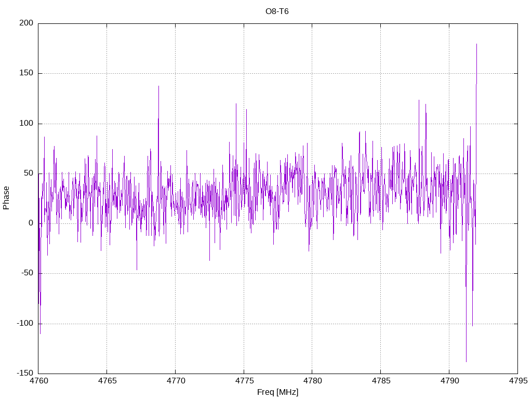The width and height of the screenshot is (532, 399).
Task: Click the Phase y-axis label
Action: tap(6, 198)
